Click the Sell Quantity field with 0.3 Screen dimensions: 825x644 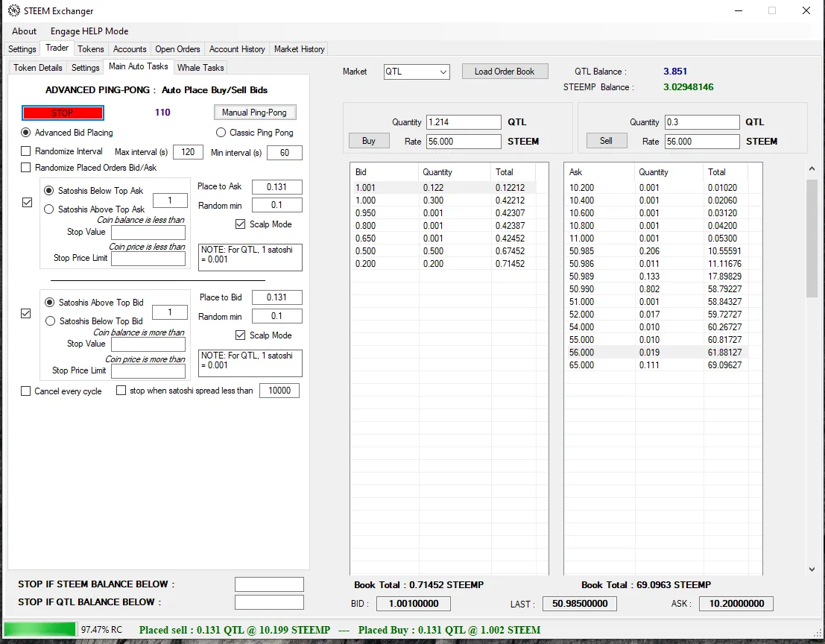(x=702, y=122)
